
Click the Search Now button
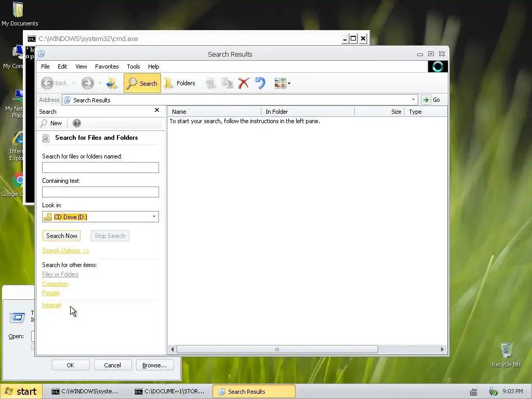(61, 236)
